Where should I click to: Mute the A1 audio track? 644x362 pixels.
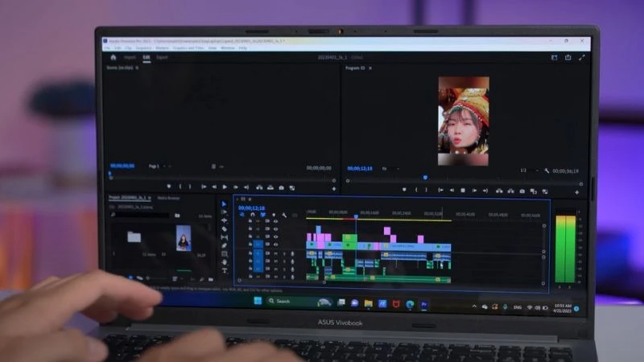coord(275,253)
